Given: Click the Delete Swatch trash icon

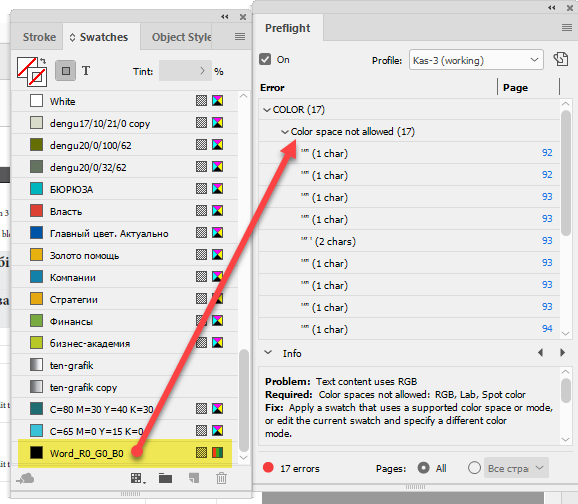Looking at the screenshot, I should tap(221, 478).
